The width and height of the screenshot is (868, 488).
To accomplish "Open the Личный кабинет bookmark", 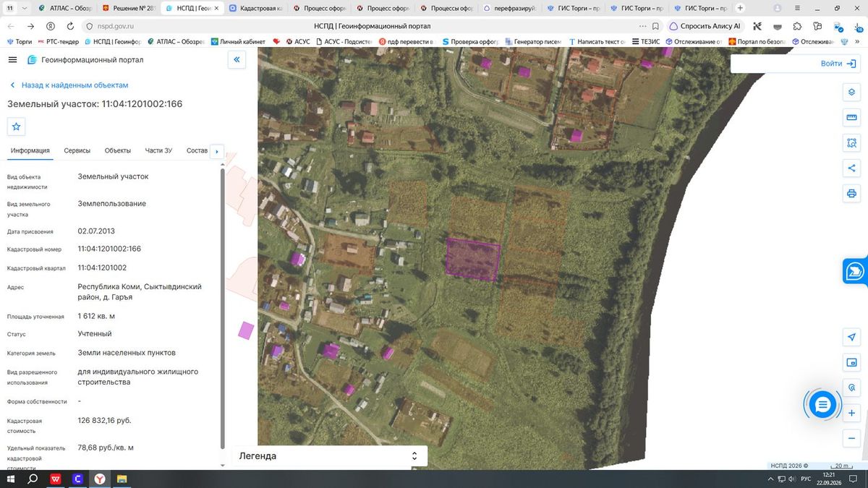I will click(238, 42).
